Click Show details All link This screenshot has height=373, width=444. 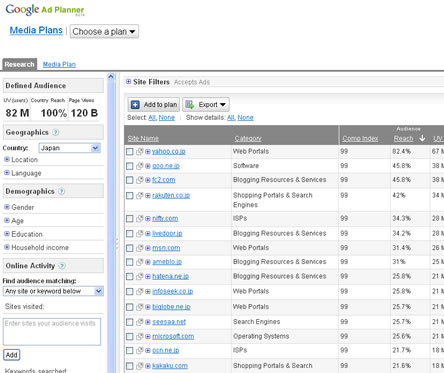pyautogui.click(x=231, y=118)
